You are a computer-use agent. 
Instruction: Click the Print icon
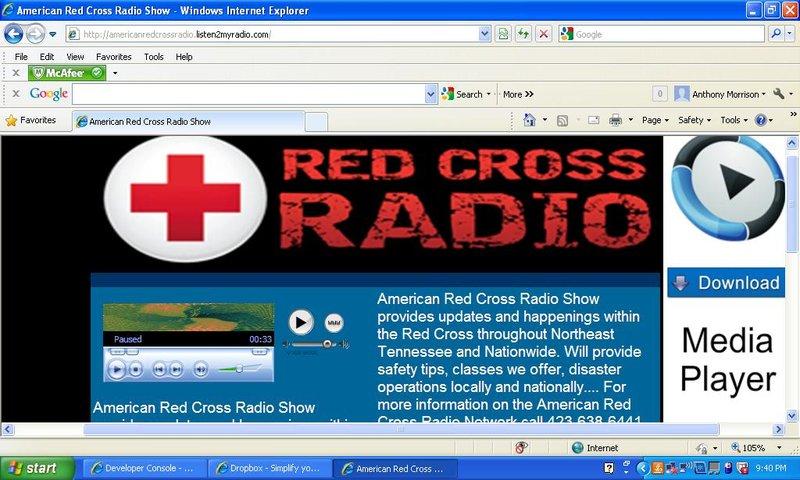click(x=616, y=120)
